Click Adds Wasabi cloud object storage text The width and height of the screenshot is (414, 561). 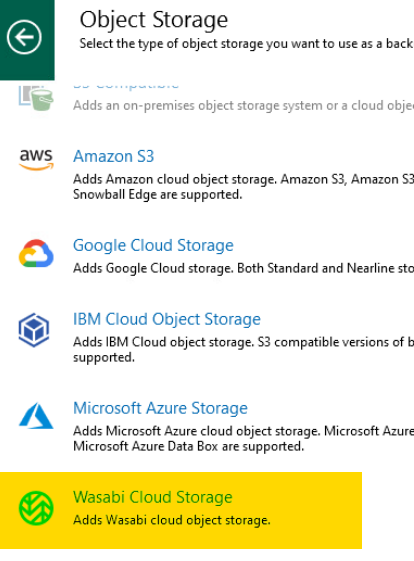click(172, 520)
